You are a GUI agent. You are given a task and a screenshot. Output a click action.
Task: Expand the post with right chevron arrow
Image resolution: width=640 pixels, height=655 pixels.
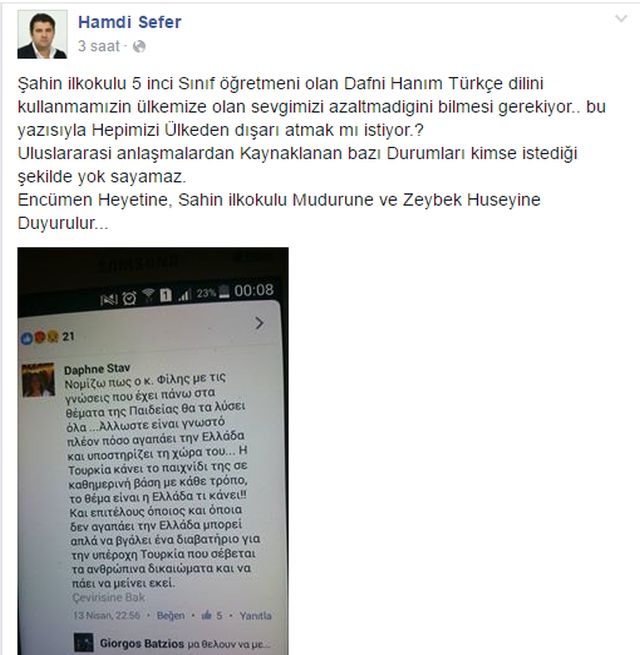(x=259, y=323)
